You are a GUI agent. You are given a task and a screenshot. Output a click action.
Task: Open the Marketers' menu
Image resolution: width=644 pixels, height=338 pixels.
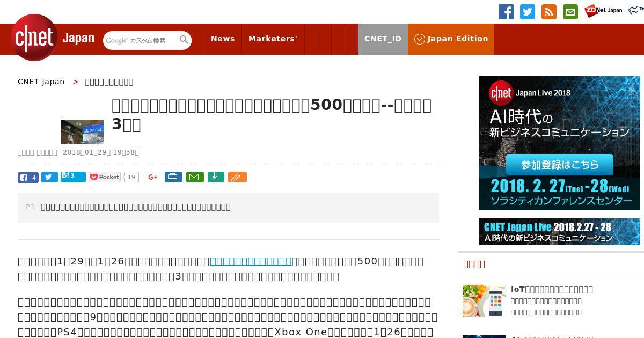(x=273, y=39)
